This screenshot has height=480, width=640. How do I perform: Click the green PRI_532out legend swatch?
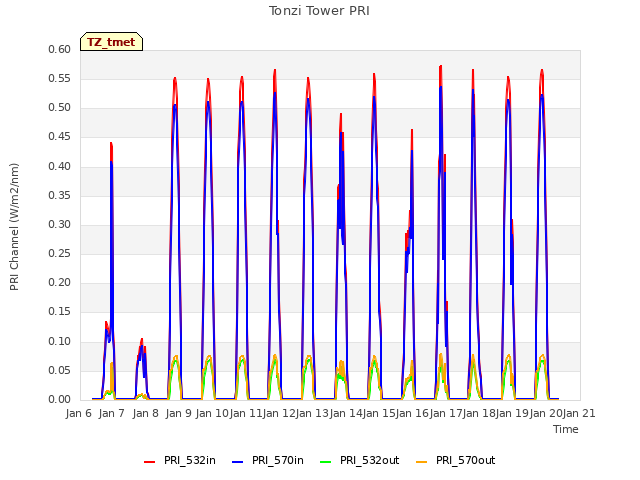pyautogui.click(x=326, y=462)
